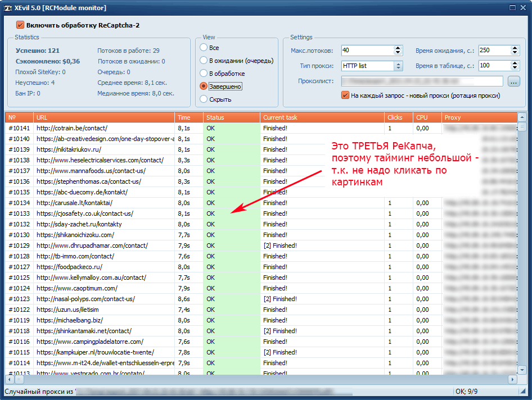The image size is (532, 400).
Task: Click horizontal scrollbar right arrow
Action: tap(512, 379)
